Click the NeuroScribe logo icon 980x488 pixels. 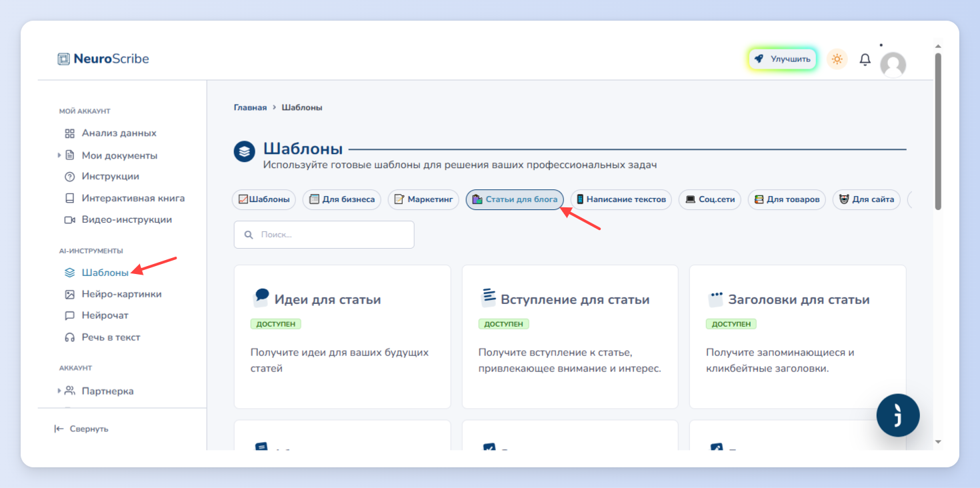(63, 59)
